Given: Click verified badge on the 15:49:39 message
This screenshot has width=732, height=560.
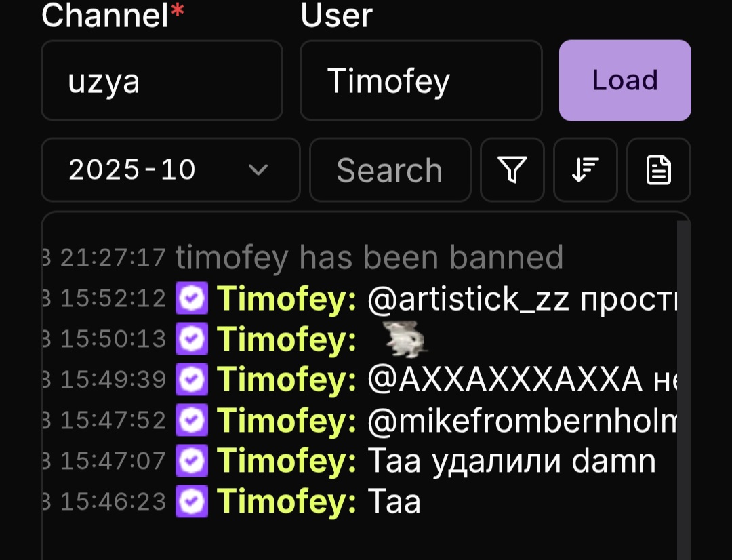Looking at the screenshot, I should [192, 380].
